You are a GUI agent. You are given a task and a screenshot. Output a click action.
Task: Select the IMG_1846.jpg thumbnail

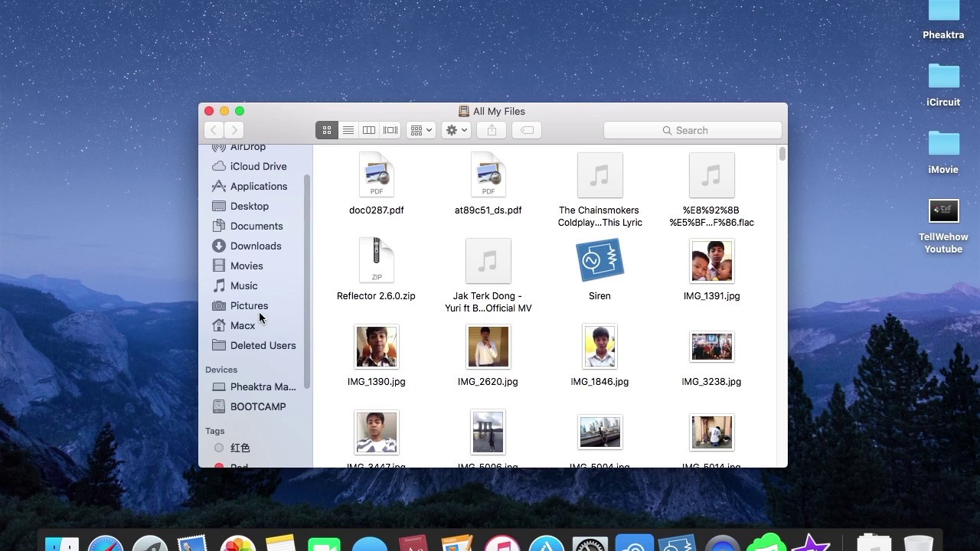[x=599, y=347]
